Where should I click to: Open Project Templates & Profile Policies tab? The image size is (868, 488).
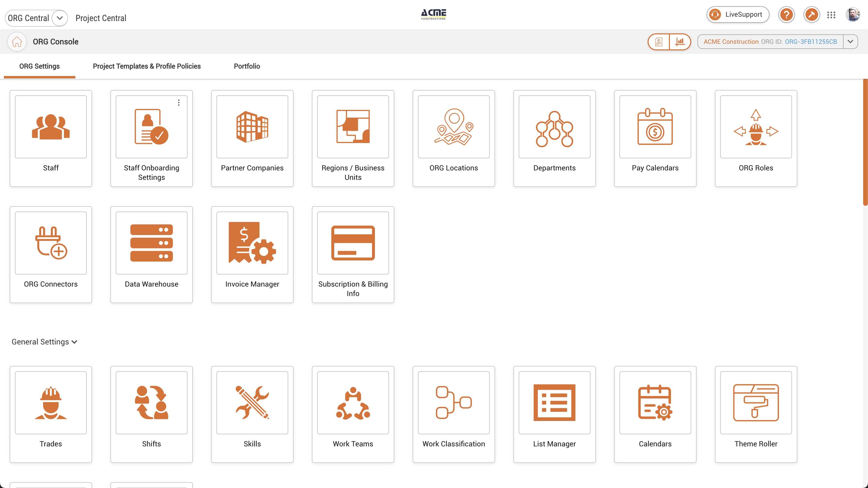pyautogui.click(x=147, y=66)
